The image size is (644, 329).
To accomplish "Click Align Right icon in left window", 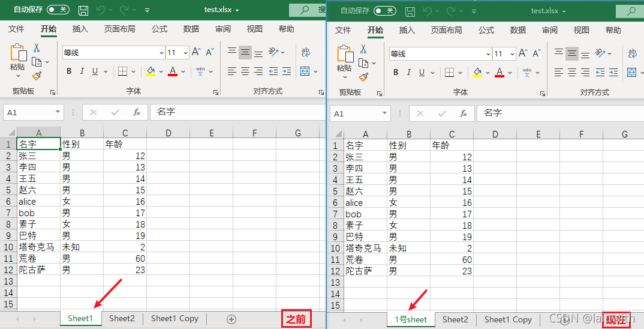I will [x=258, y=71].
